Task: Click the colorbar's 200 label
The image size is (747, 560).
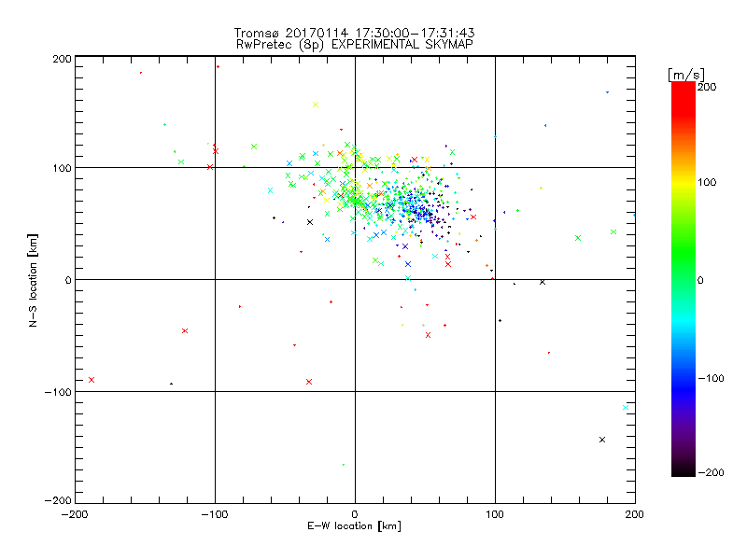Action: (x=707, y=87)
